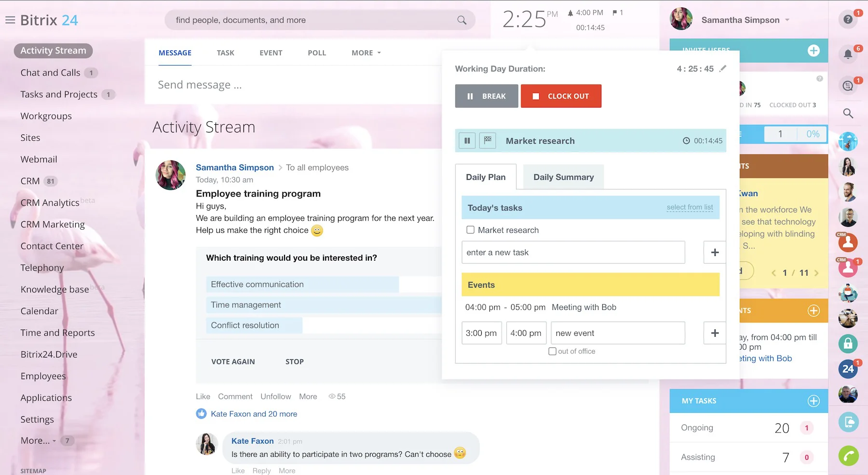The height and width of the screenshot is (475, 868).
Task: Click the finish flag icon for Market research
Action: [x=488, y=141]
